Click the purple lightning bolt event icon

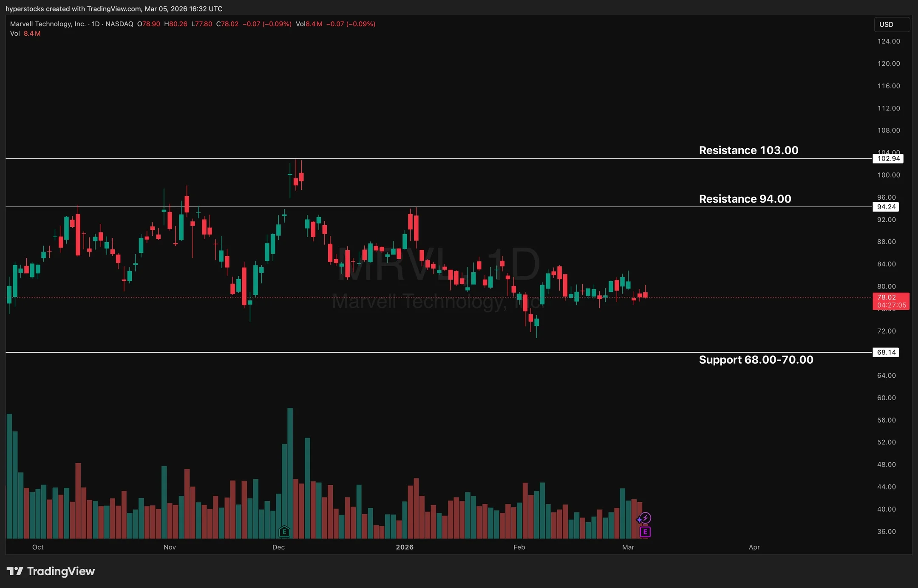646,518
